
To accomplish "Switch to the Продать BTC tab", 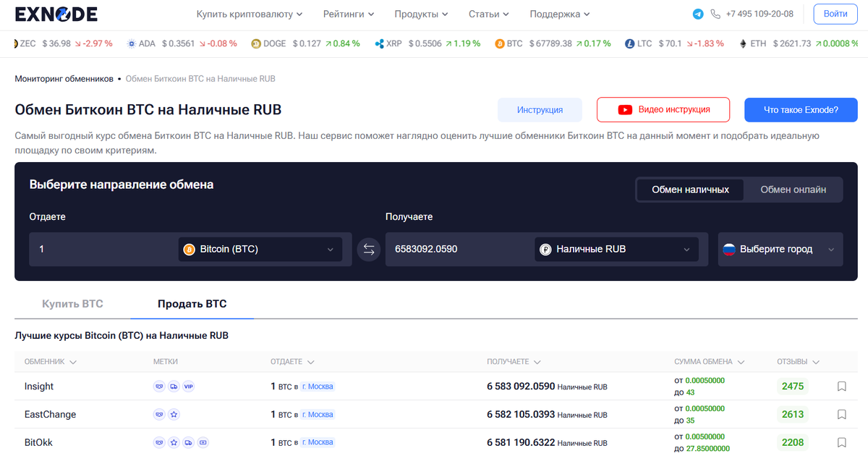I will 192,304.
